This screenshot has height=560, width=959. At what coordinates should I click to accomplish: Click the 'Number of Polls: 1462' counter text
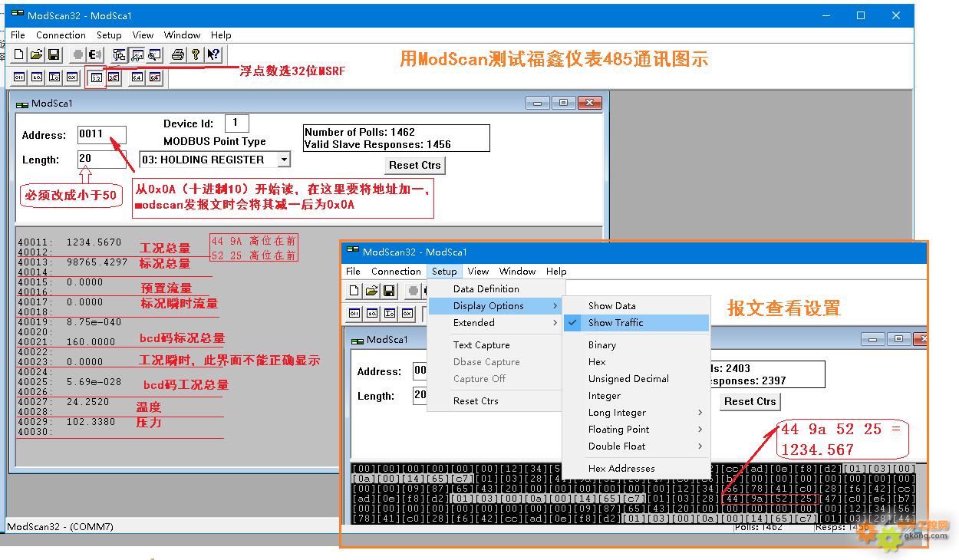pos(360,132)
